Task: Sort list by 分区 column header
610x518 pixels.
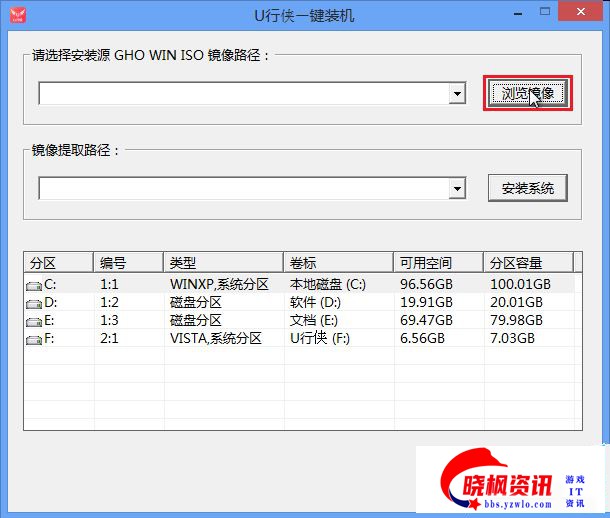Action: point(58,263)
